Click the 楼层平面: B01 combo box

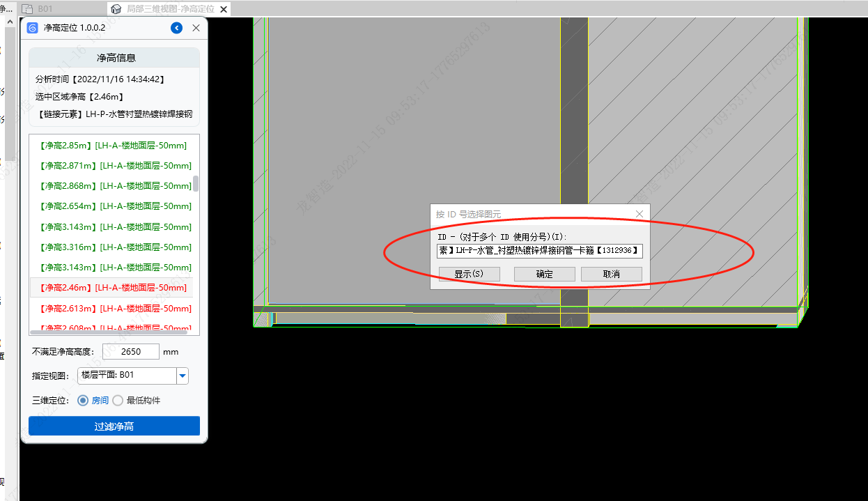tap(127, 376)
